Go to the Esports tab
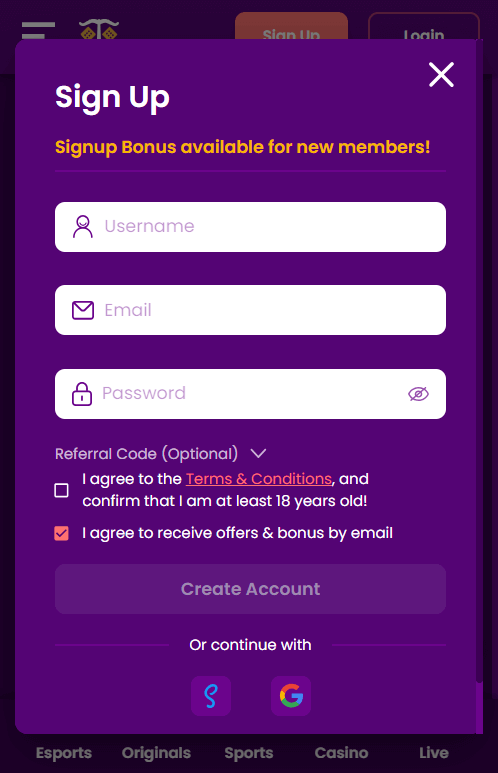 pos(64,753)
